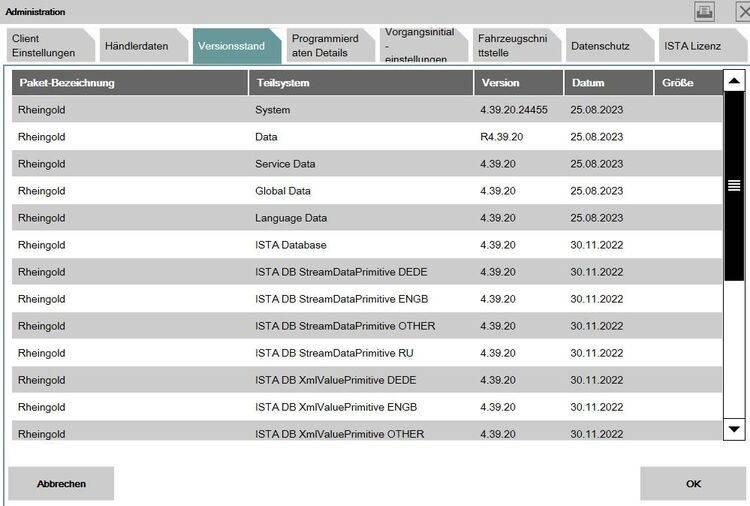Open the Datenschutz tab
This screenshot has height=506, width=750.
coord(609,45)
